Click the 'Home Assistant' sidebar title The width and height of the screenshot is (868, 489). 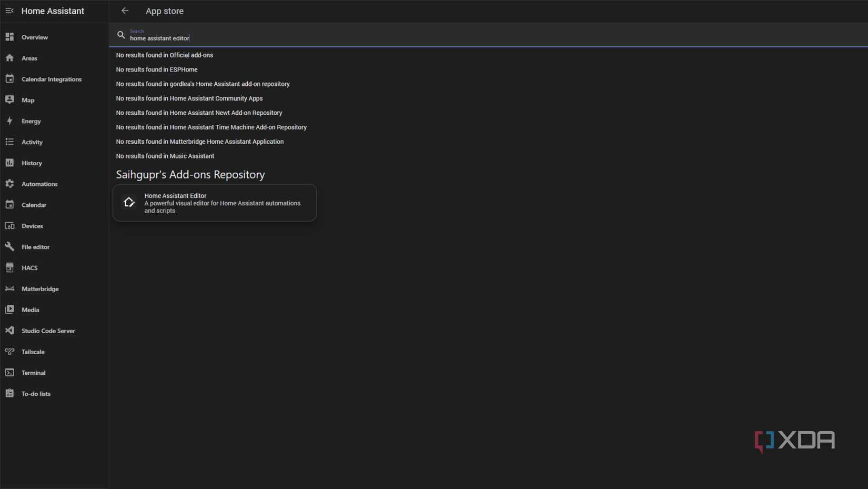point(53,11)
